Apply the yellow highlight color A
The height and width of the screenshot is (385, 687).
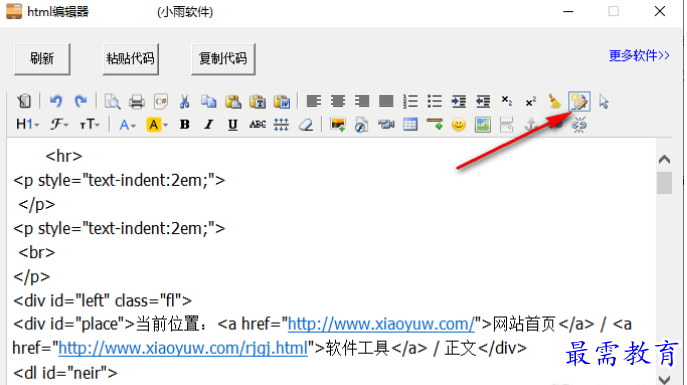tap(153, 125)
